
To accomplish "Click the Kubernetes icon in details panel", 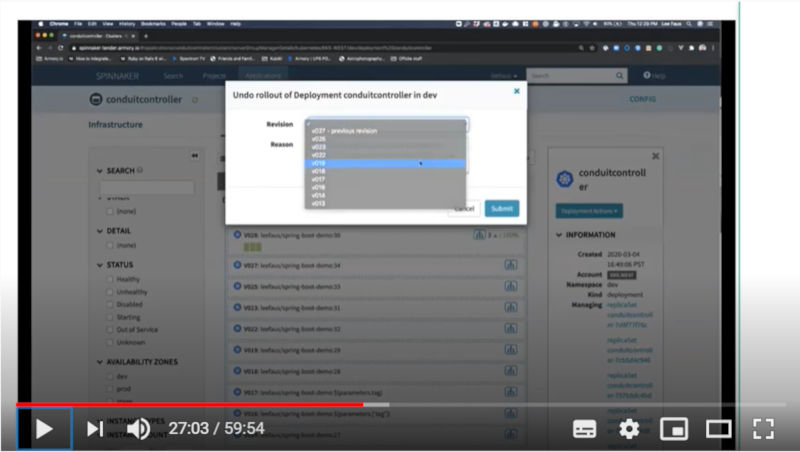I will pyautogui.click(x=564, y=179).
